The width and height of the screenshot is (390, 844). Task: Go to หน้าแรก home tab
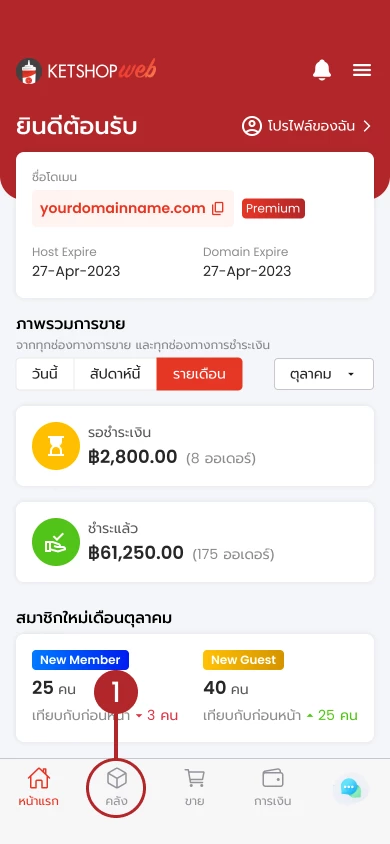coord(38,787)
